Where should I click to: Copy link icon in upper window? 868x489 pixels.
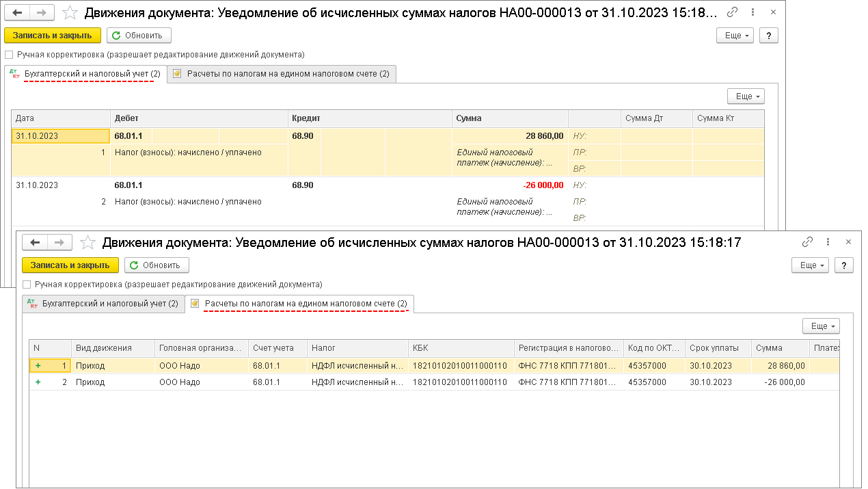(733, 12)
